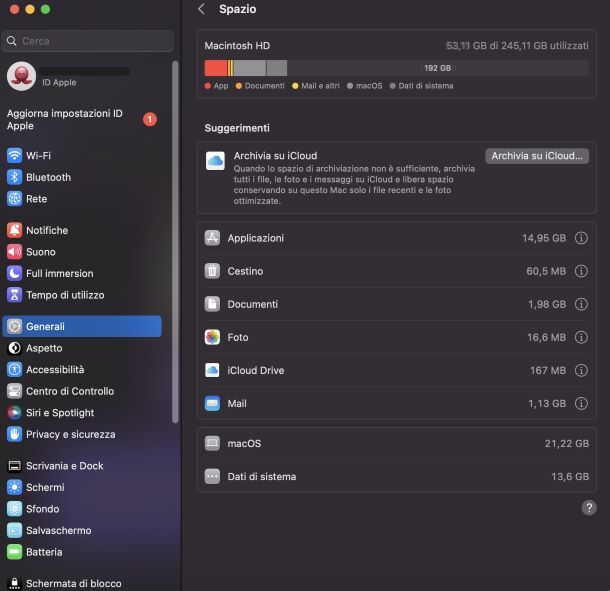Image resolution: width=610 pixels, height=591 pixels.
Task: Click the 14,95 GB Applicazioni size value
Action: point(544,238)
